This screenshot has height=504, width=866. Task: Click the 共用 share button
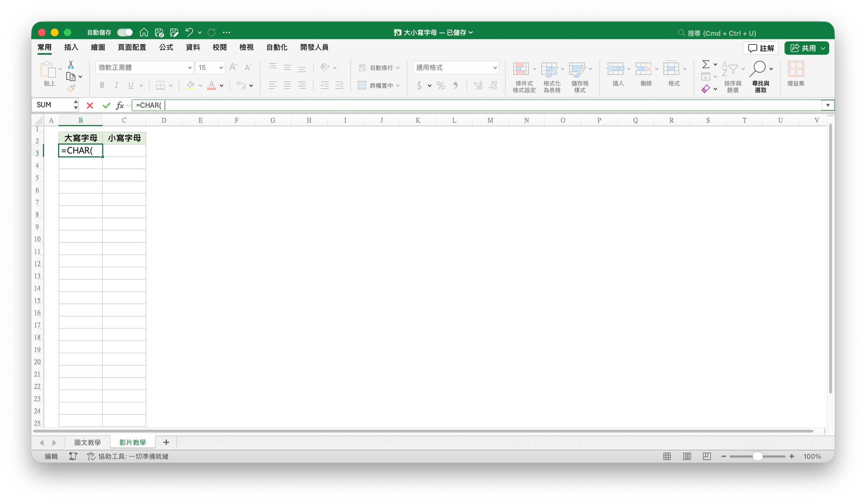click(x=803, y=48)
